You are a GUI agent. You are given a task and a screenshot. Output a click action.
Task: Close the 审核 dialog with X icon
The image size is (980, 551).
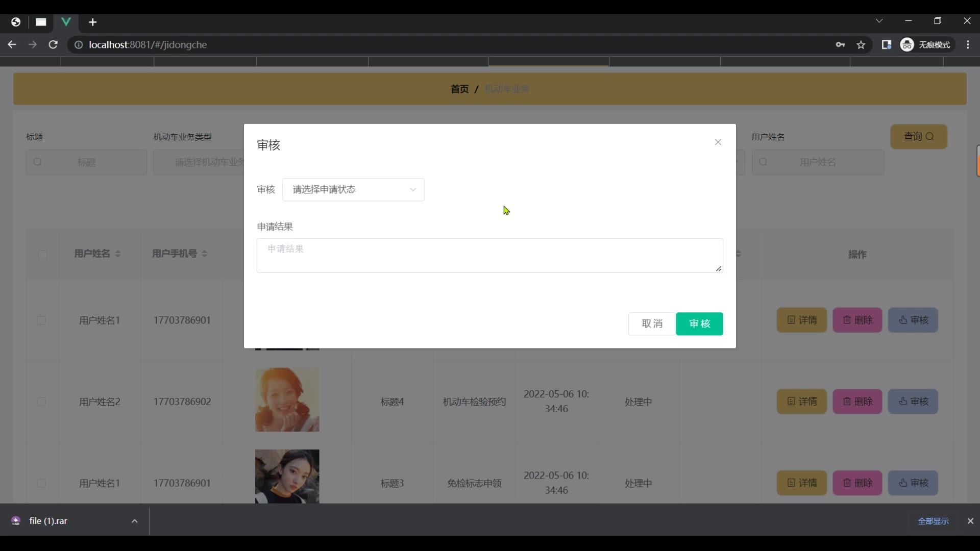[x=718, y=142]
